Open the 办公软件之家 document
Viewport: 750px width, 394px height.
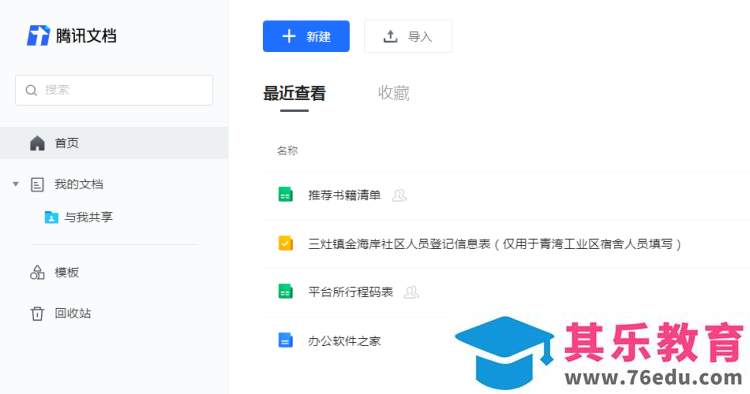344,341
